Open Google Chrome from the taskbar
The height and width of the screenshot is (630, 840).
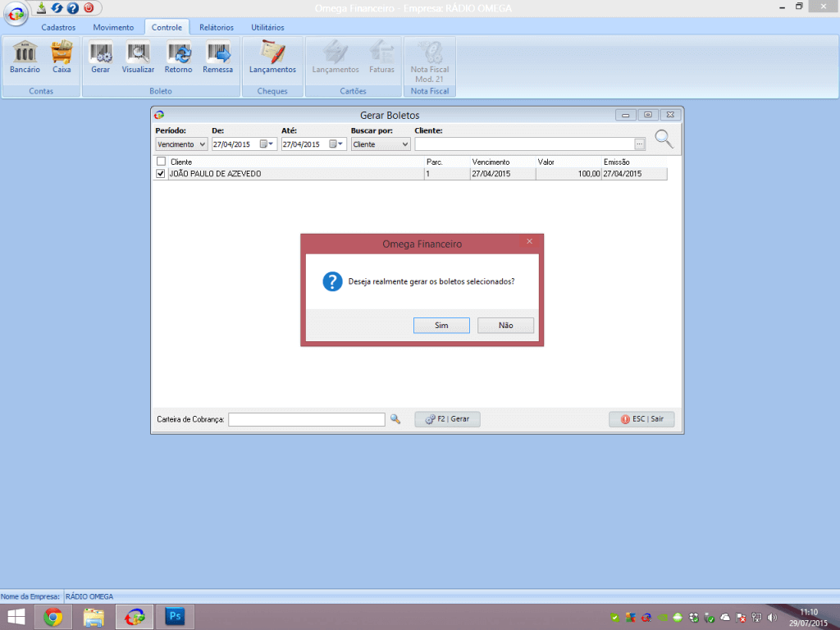[53, 617]
